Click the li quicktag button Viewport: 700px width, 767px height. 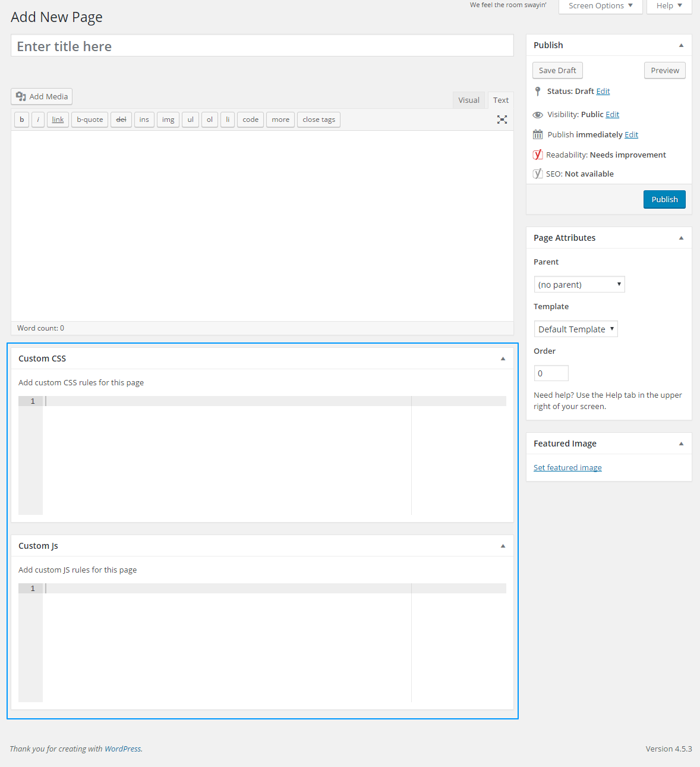[x=228, y=120]
